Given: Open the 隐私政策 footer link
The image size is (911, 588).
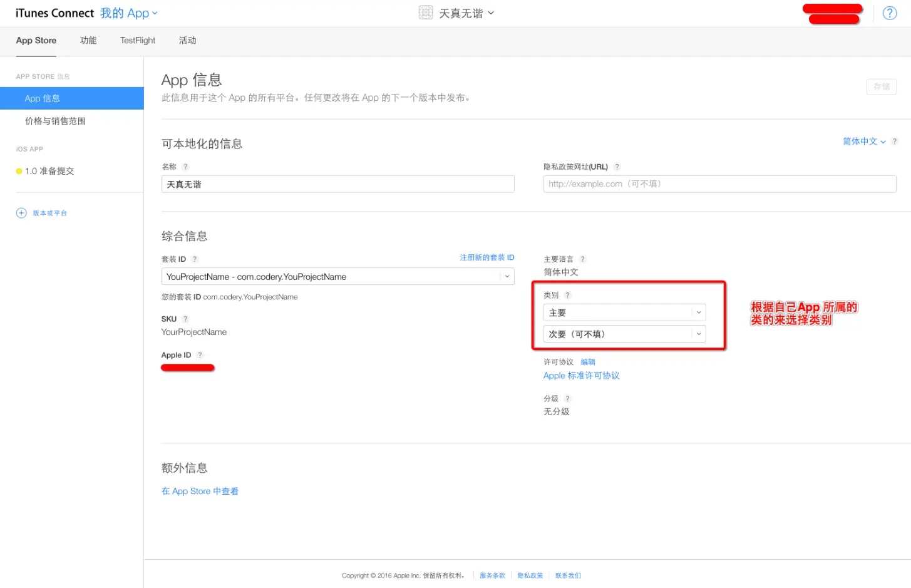Looking at the screenshot, I should coord(530,575).
